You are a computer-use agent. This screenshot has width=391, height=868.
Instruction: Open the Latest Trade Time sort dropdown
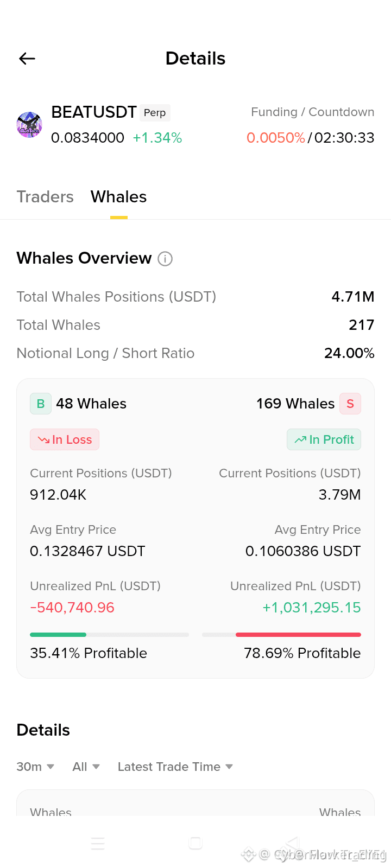click(175, 767)
